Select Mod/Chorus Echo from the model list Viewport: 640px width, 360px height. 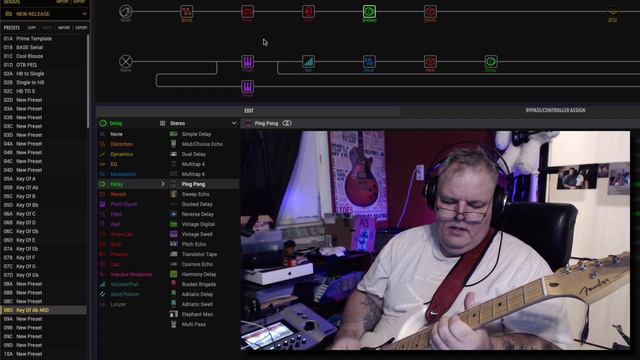[x=202, y=144]
